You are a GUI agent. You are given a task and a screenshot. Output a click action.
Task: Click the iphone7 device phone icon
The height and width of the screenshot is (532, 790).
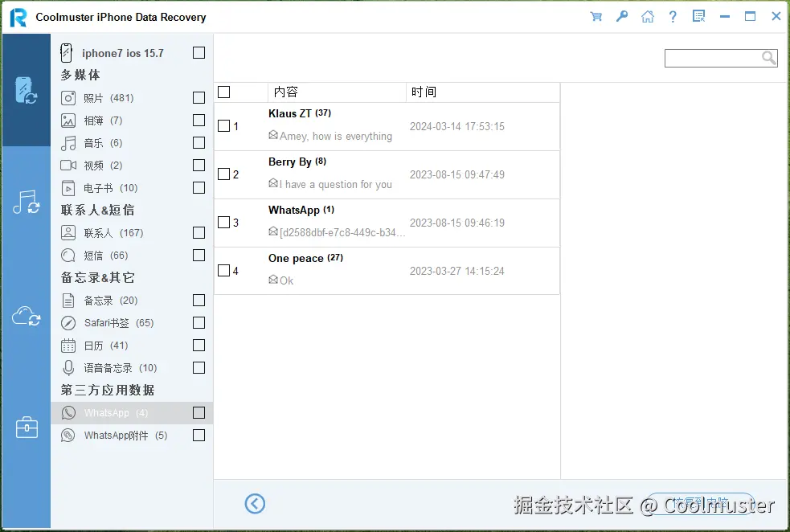(x=66, y=53)
